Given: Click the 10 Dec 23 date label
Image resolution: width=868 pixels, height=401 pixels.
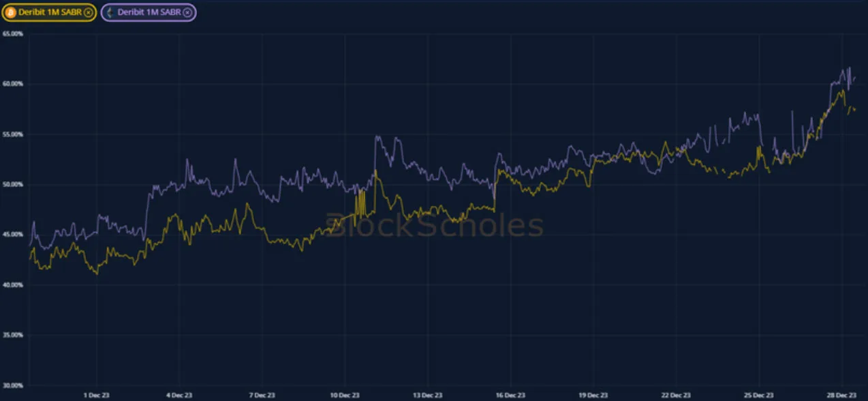Looking at the screenshot, I should (345, 395).
